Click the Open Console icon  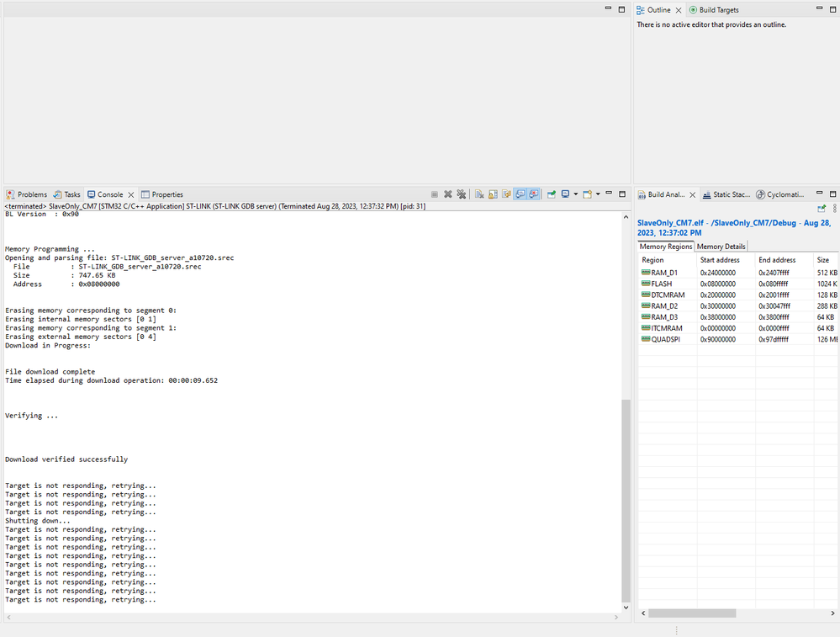[588, 194]
